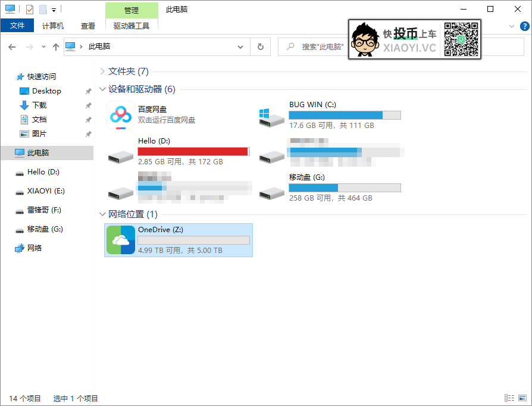Open the 计算机 ribbon tab
532x406 pixels.
(x=52, y=26)
